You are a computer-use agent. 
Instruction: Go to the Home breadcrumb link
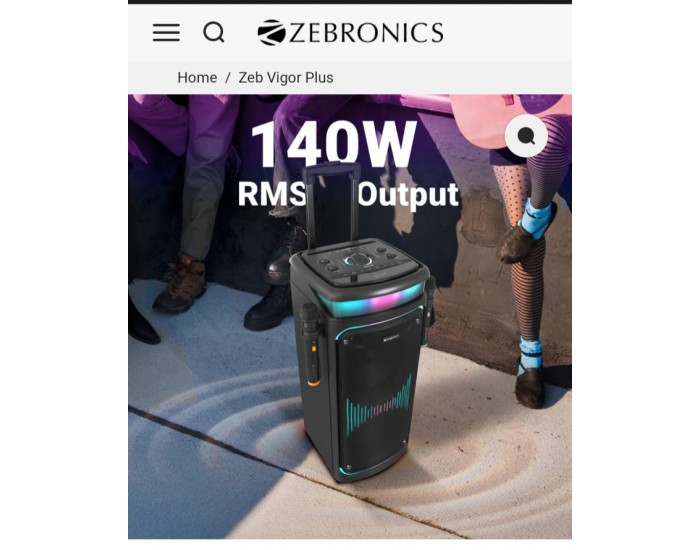197,78
